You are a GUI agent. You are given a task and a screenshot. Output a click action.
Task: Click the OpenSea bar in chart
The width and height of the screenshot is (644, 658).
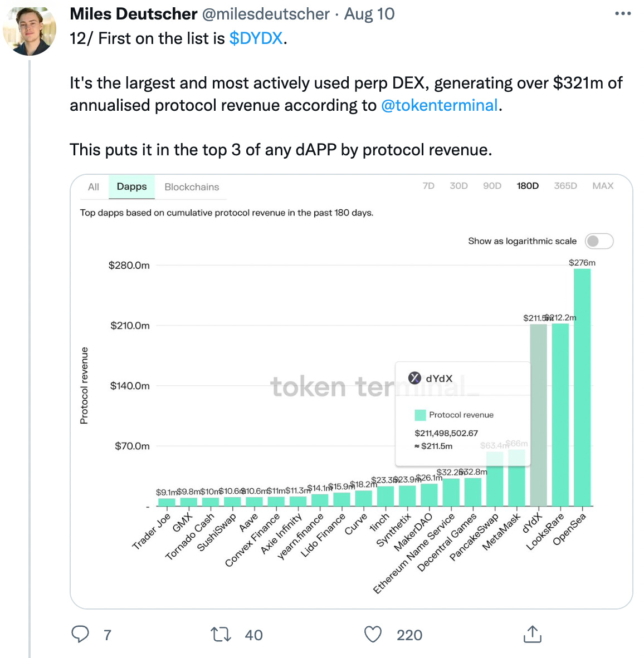[x=582, y=387]
